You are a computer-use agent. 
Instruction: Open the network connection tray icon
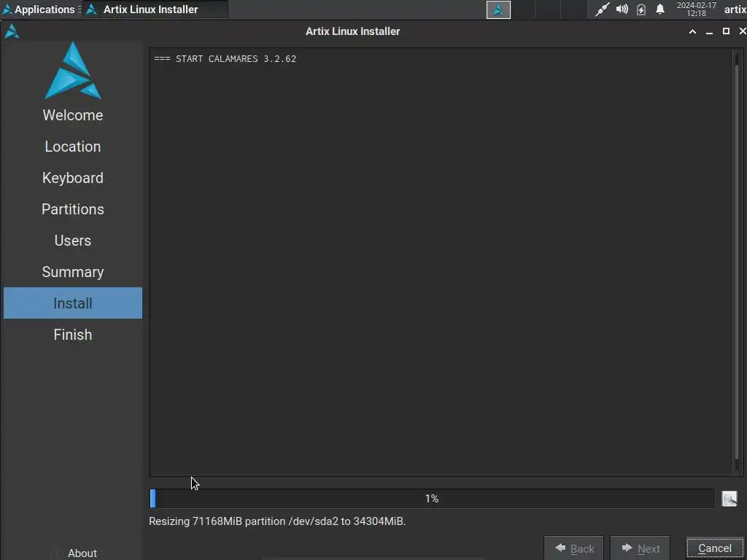(x=602, y=9)
